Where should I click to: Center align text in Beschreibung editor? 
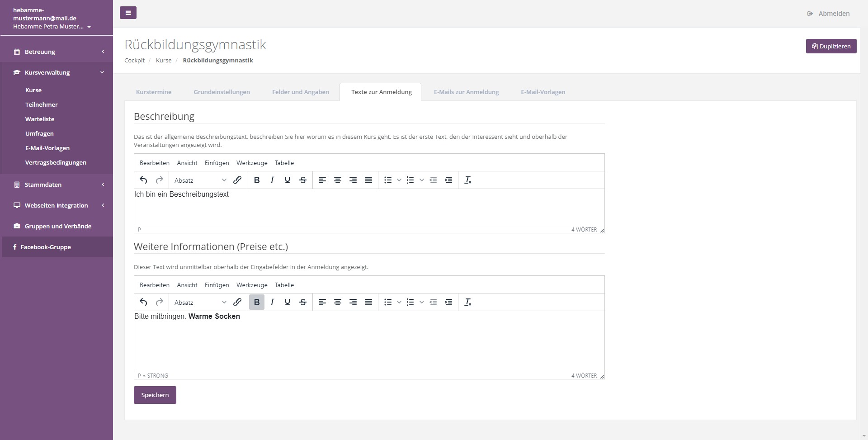point(338,180)
